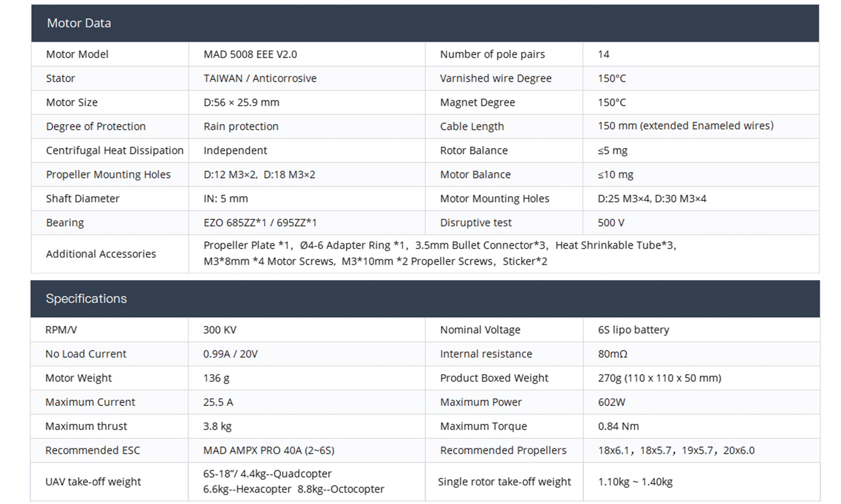Click the UAV take-off weight label
The image size is (841, 504).
pyautogui.click(x=93, y=481)
